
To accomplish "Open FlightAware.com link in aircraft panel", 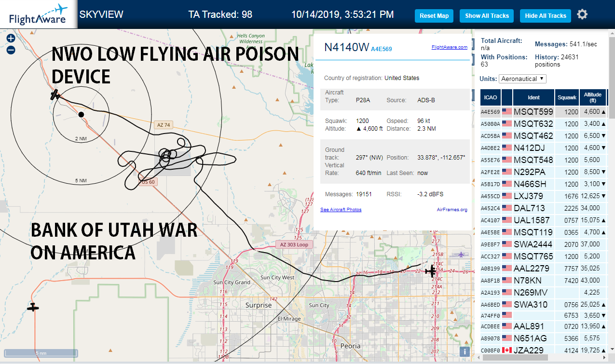I will tap(450, 47).
